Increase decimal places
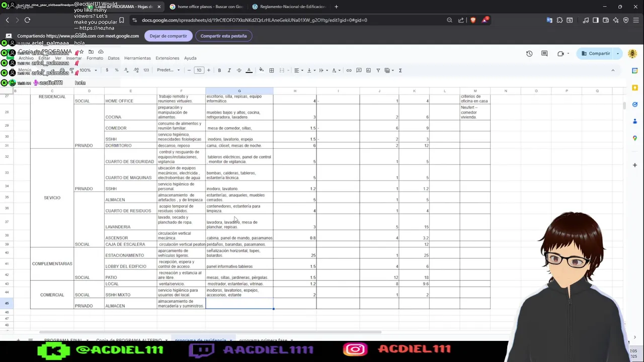This screenshot has width=644, height=362. pos(136,70)
